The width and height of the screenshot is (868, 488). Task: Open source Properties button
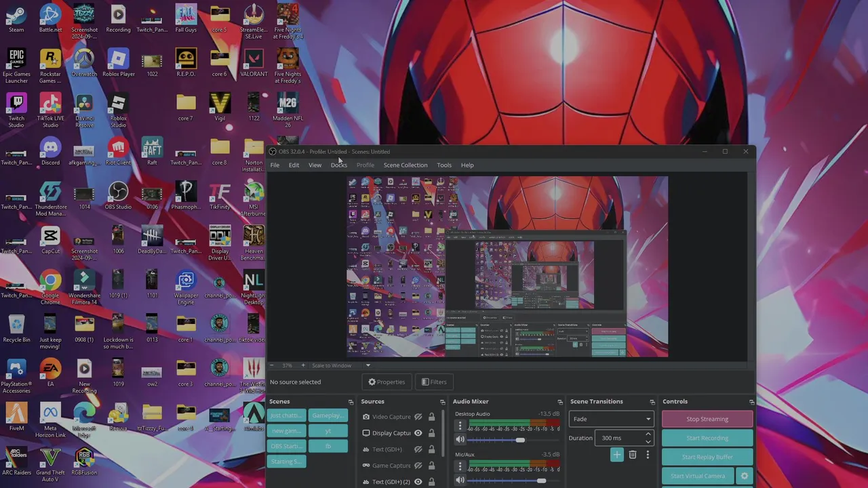(387, 382)
